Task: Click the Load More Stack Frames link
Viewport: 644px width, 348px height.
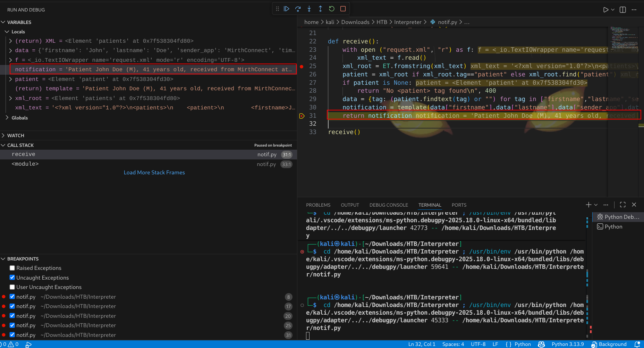Action: point(154,173)
